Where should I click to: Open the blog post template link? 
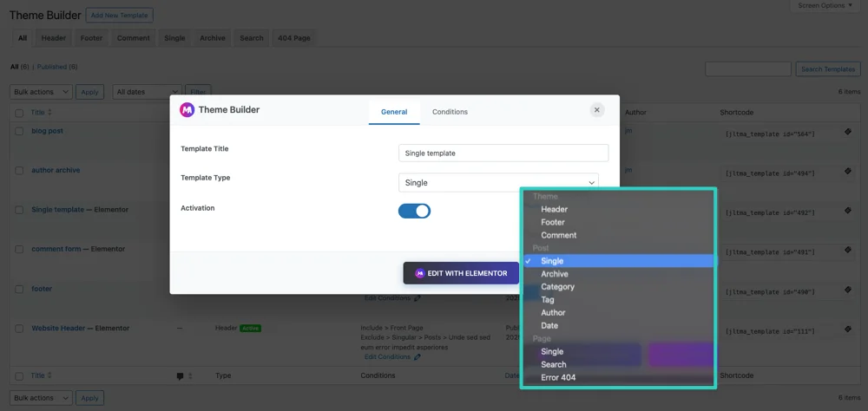(47, 131)
